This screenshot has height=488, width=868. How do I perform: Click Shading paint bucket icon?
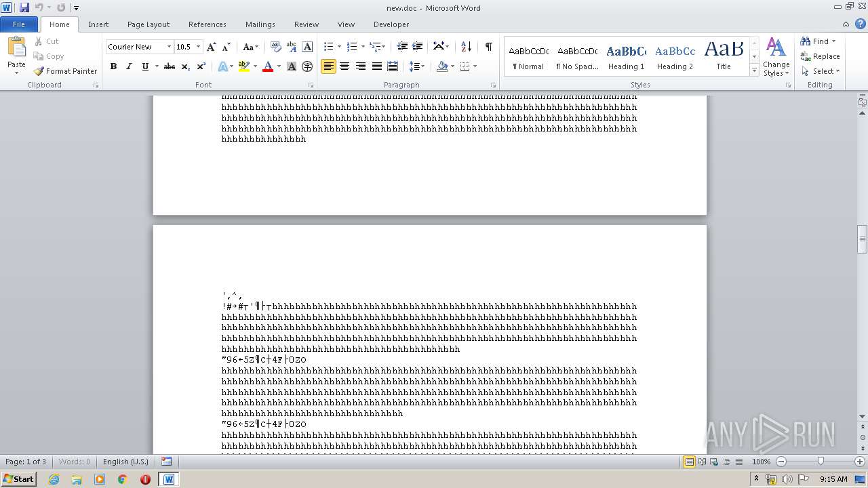pyautogui.click(x=442, y=66)
